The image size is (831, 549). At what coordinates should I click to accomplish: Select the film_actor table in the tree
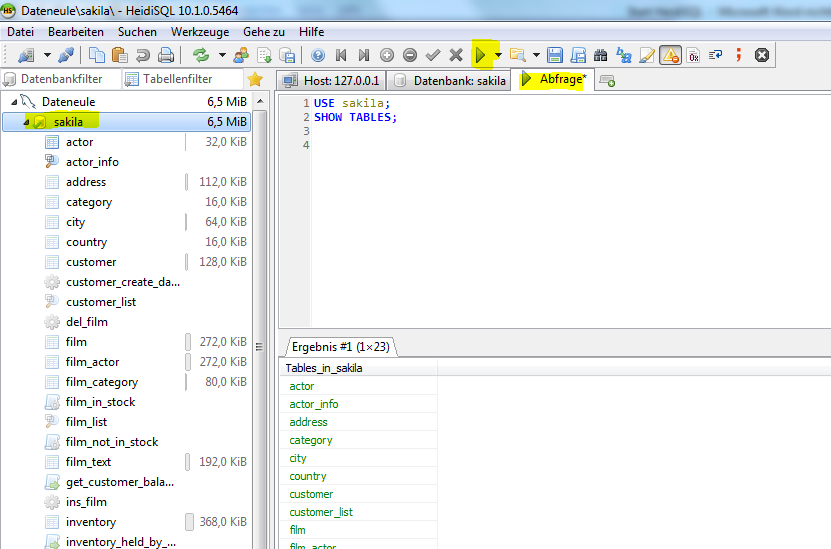92,362
